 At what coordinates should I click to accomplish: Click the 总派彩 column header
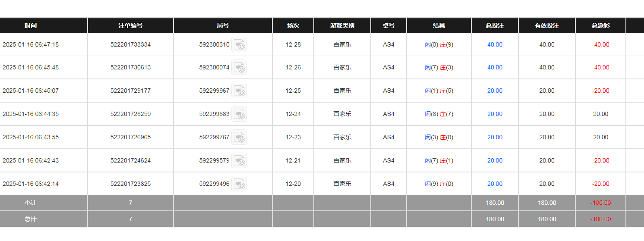click(x=600, y=25)
